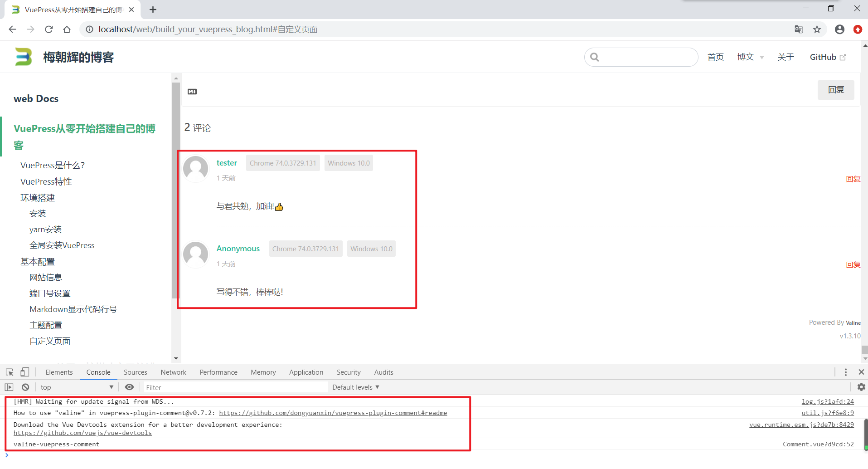Open the Performance tab

tap(218, 372)
